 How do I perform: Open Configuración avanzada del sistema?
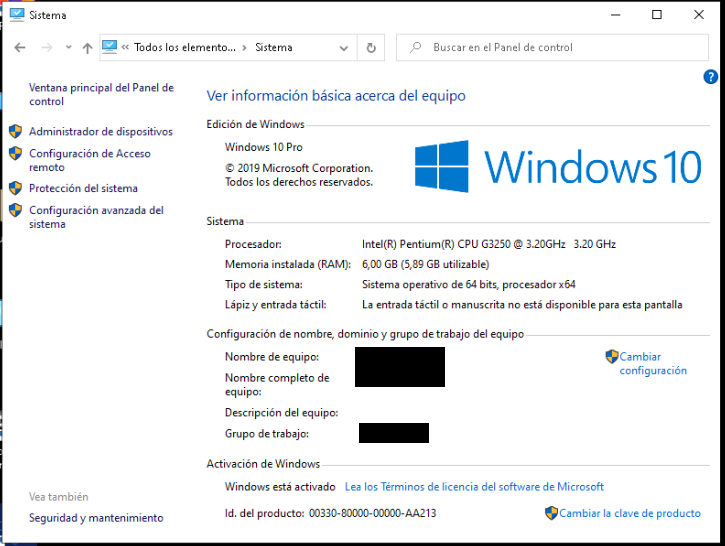(96, 217)
